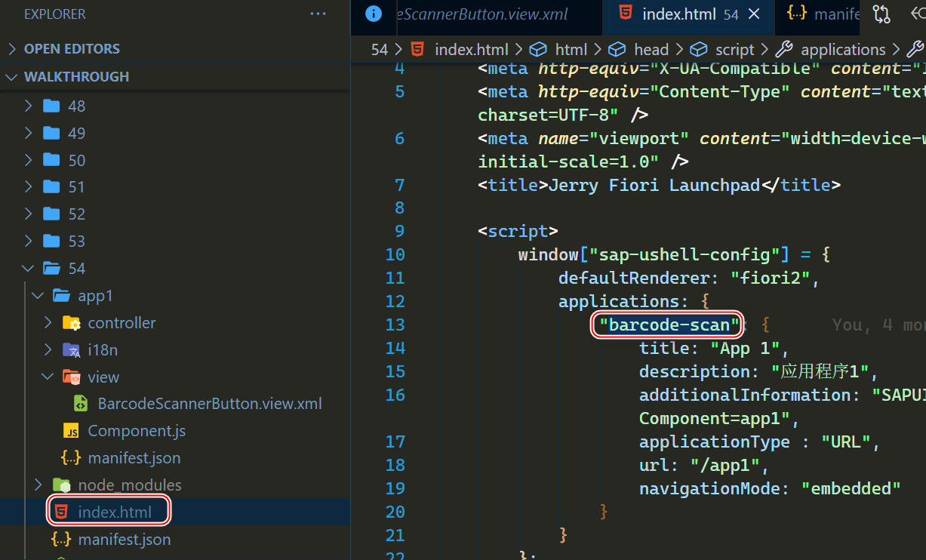Close the index.html editor tab
The image size is (926, 560).
pos(754,14)
